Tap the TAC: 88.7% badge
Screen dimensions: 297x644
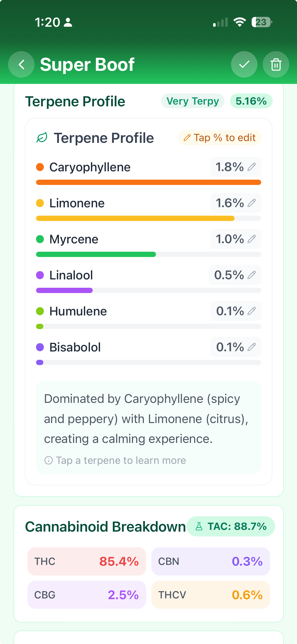click(231, 526)
